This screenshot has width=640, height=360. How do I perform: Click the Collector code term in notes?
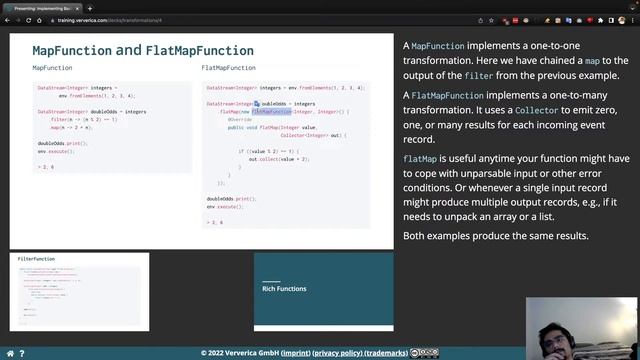click(x=536, y=111)
